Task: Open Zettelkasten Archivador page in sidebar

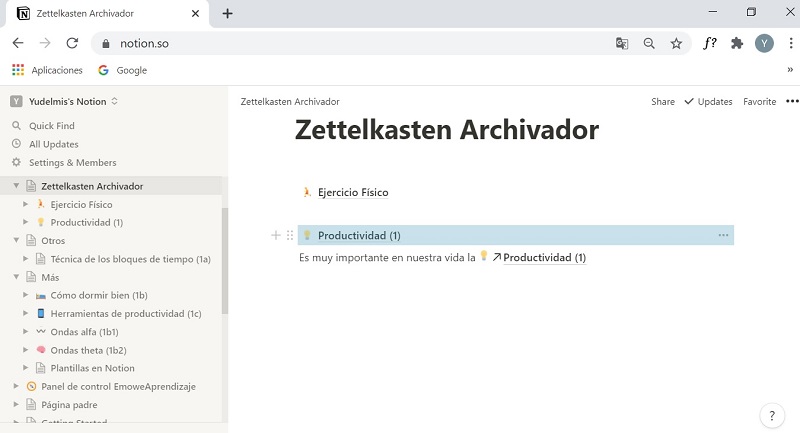Action: point(92,186)
